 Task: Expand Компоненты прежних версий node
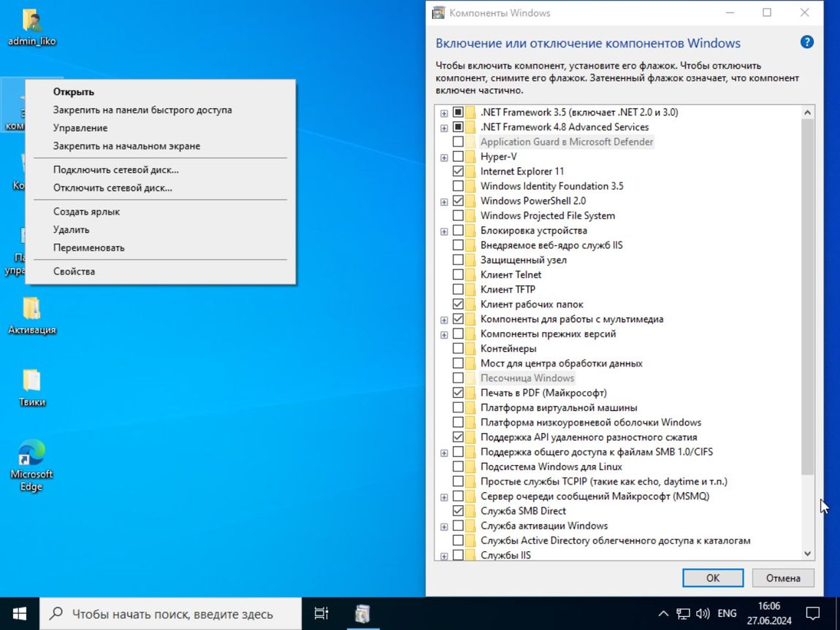tap(444, 335)
